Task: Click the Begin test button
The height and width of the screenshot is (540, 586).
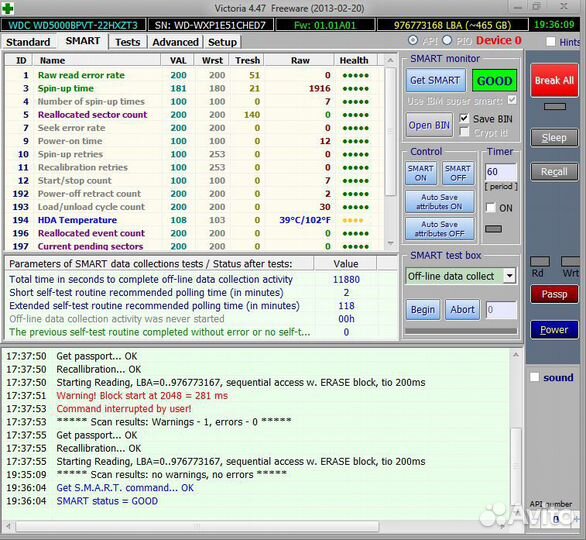Action: click(423, 310)
